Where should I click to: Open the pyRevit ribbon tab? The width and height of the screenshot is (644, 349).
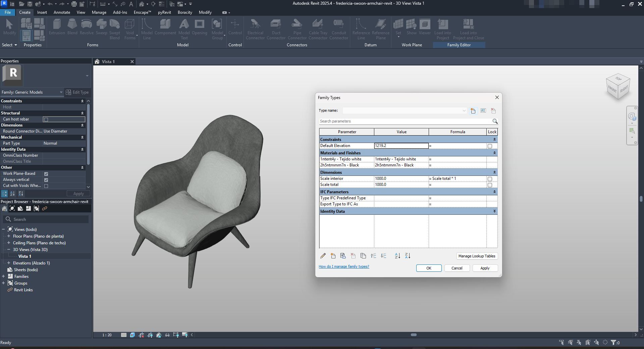[164, 12]
